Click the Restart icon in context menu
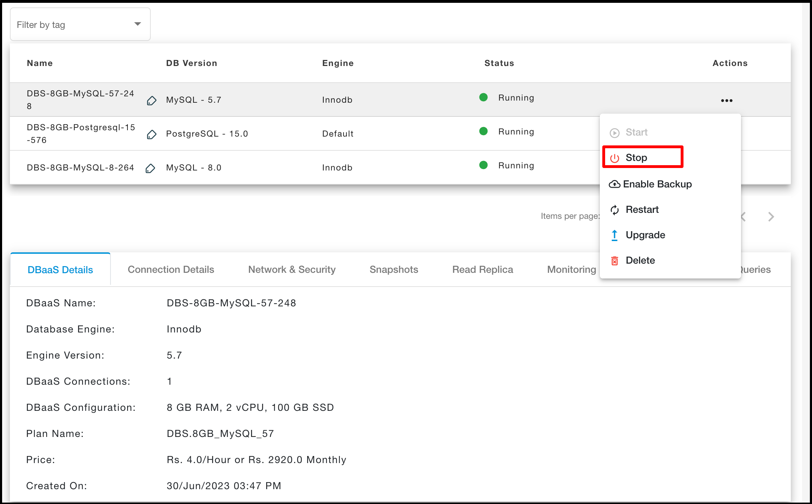The height and width of the screenshot is (504, 812). 614,209
